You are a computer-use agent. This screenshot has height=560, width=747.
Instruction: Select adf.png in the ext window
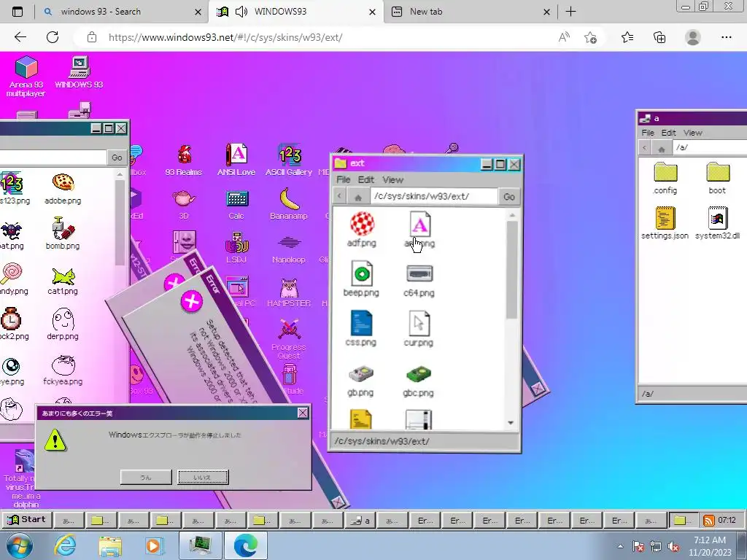pos(362,230)
